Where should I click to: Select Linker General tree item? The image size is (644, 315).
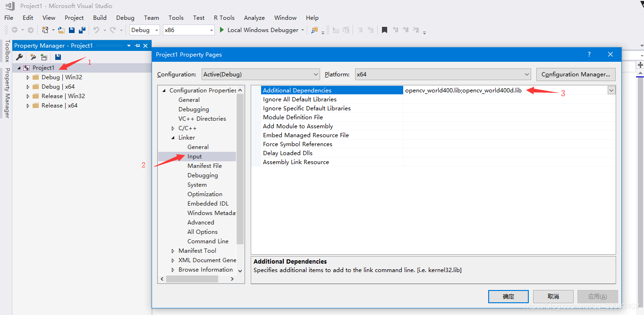pyautogui.click(x=198, y=147)
